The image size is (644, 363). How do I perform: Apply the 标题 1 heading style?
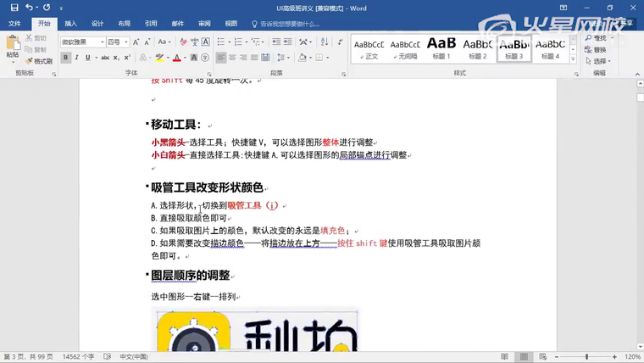point(441,47)
